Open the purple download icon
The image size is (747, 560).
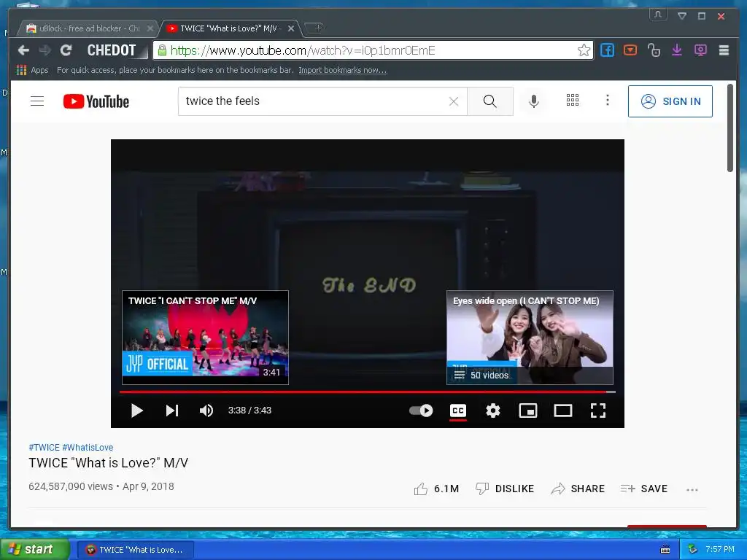677,50
